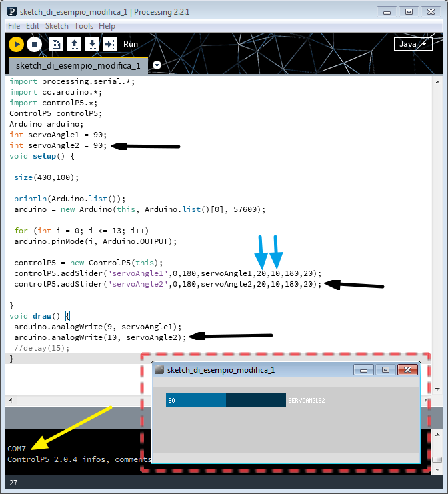Viewport: 448px width, 494px height.
Task: Click the 'Arduino arduino;' declaration line
Action: click(x=46, y=124)
